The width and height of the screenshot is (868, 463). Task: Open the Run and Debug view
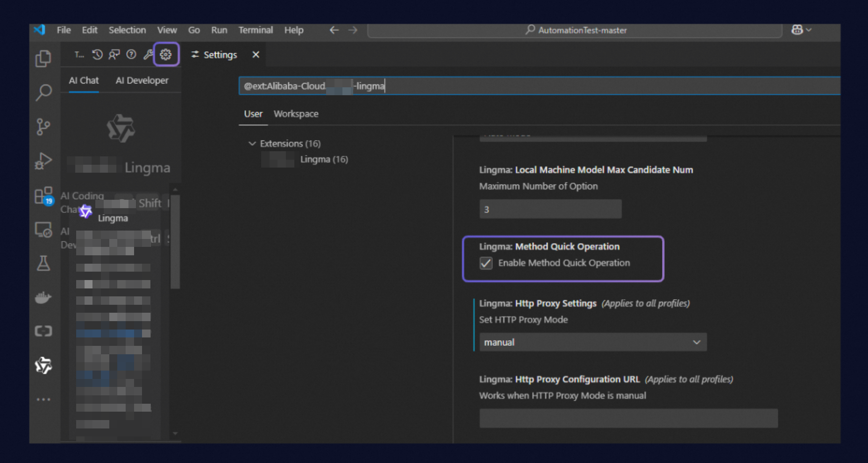(43, 161)
